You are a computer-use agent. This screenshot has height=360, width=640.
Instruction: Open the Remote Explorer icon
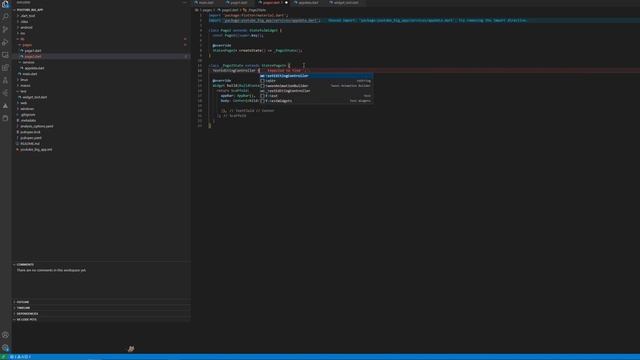click(5, 55)
